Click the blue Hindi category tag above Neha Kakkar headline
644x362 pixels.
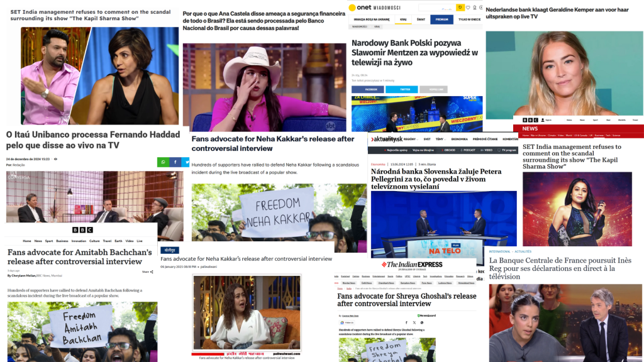pyautogui.click(x=170, y=250)
